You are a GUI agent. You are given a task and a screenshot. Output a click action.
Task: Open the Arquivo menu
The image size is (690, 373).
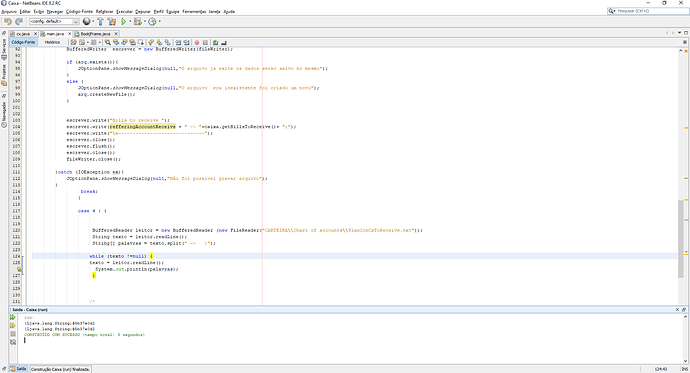9,11
